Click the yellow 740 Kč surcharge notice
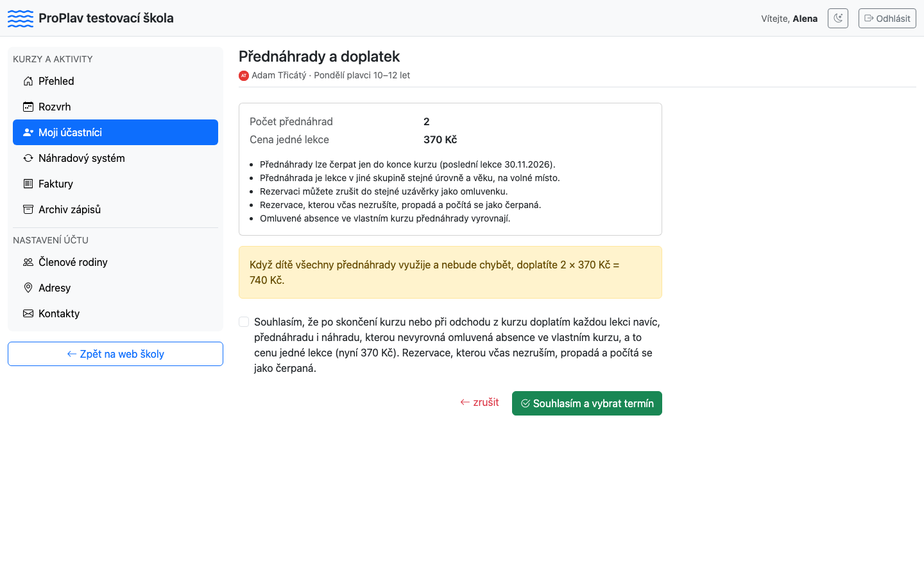Viewport: 924px width, 578px height. (450, 272)
